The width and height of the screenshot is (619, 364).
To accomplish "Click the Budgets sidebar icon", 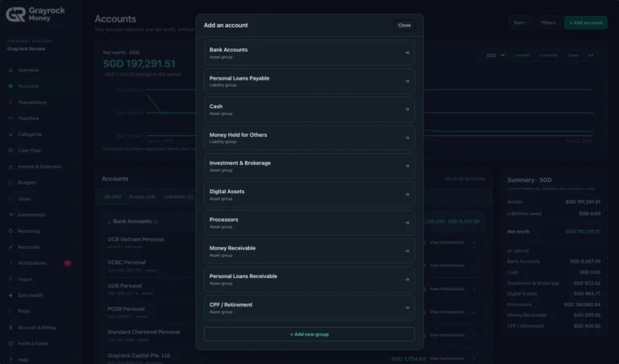I will 10,183.
